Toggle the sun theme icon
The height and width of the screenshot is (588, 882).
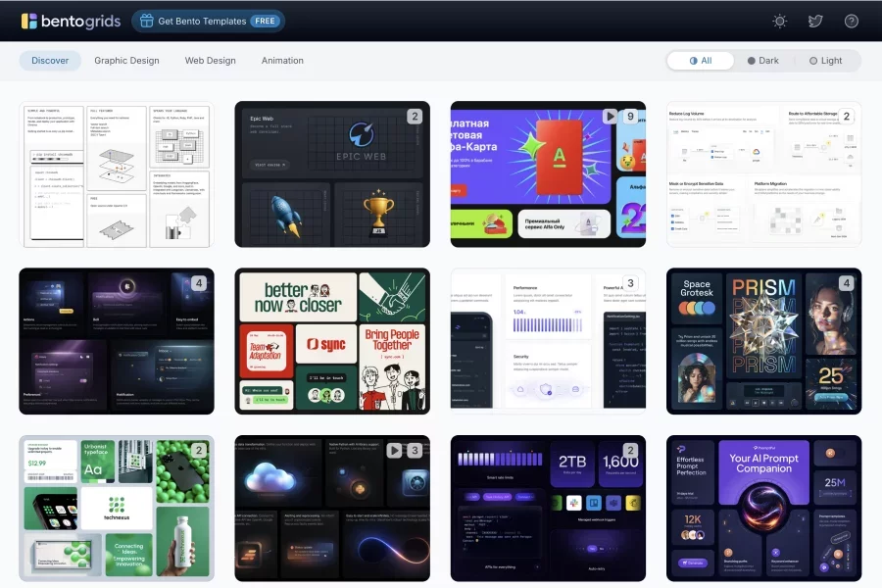[x=779, y=21]
